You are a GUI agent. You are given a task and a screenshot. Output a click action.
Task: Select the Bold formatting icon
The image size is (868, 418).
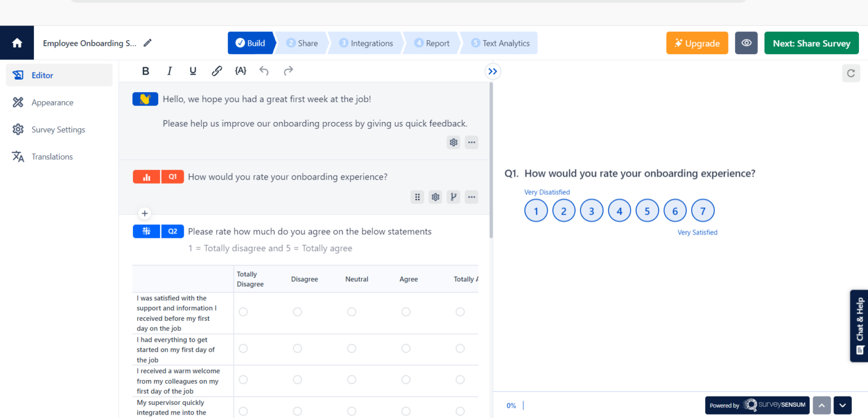pos(145,71)
